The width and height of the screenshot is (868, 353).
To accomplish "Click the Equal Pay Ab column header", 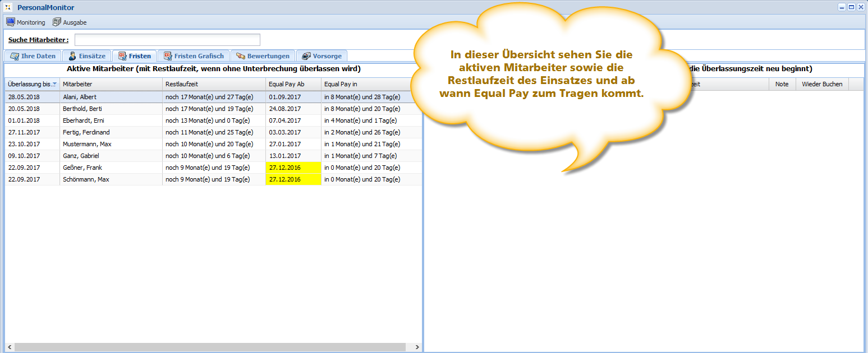I will pos(293,84).
